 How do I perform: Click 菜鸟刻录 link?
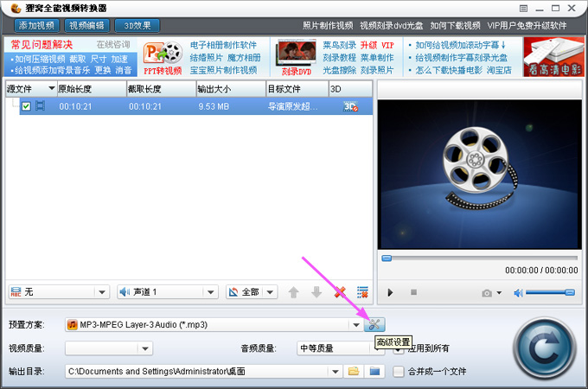339,45
